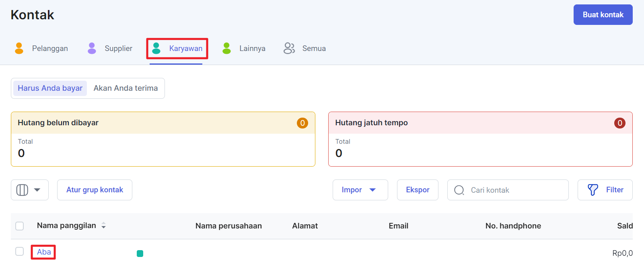644x267 pixels.
Task: Open the Aba contact link
Action: click(44, 252)
